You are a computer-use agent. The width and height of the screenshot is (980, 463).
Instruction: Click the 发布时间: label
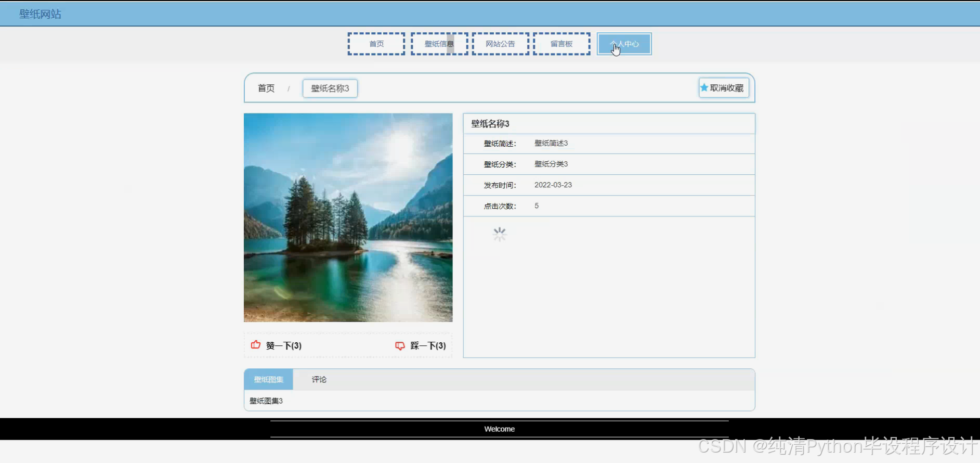[500, 185]
